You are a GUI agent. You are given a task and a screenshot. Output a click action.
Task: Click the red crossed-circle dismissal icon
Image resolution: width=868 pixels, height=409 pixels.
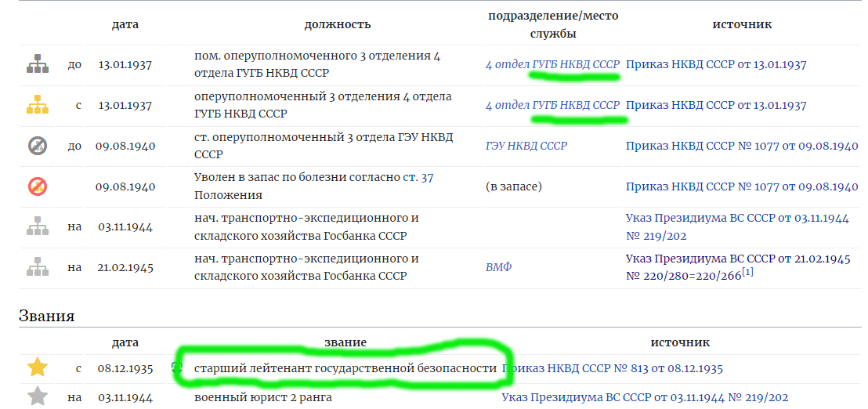(38, 186)
